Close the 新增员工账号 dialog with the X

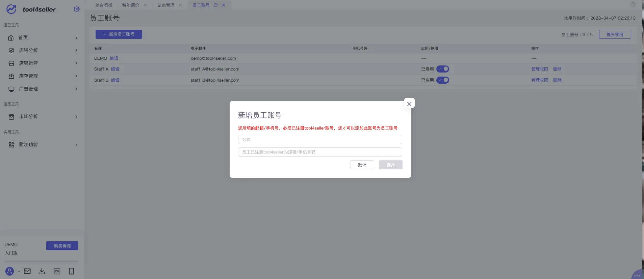pos(409,104)
